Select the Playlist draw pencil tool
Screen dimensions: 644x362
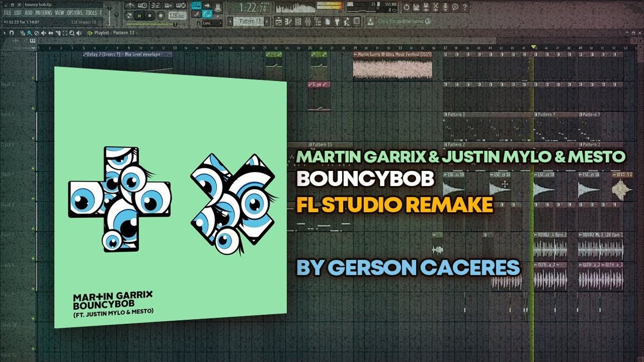click(22, 33)
